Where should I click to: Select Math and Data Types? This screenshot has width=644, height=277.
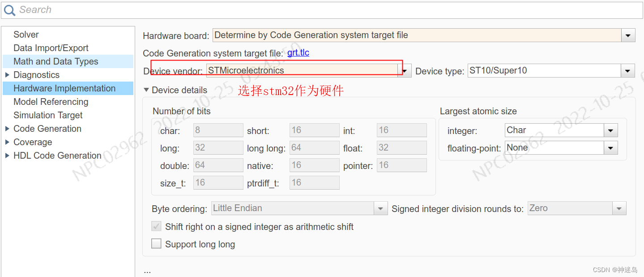pyautogui.click(x=55, y=61)
